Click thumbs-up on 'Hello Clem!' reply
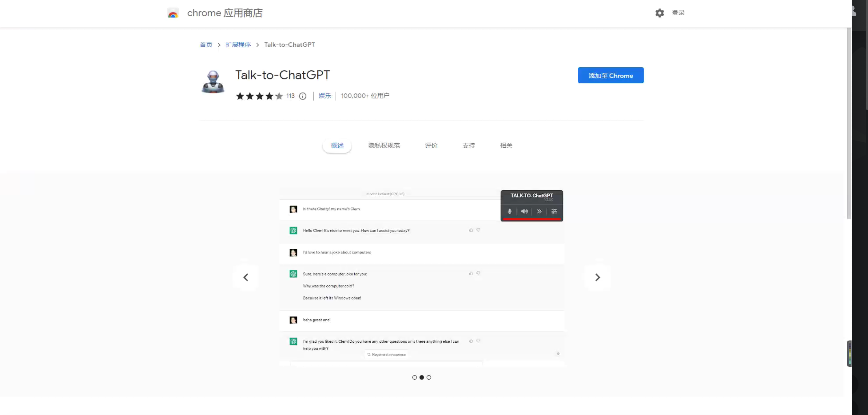Viewport: 868px width, 415px height. pos(471,230)
